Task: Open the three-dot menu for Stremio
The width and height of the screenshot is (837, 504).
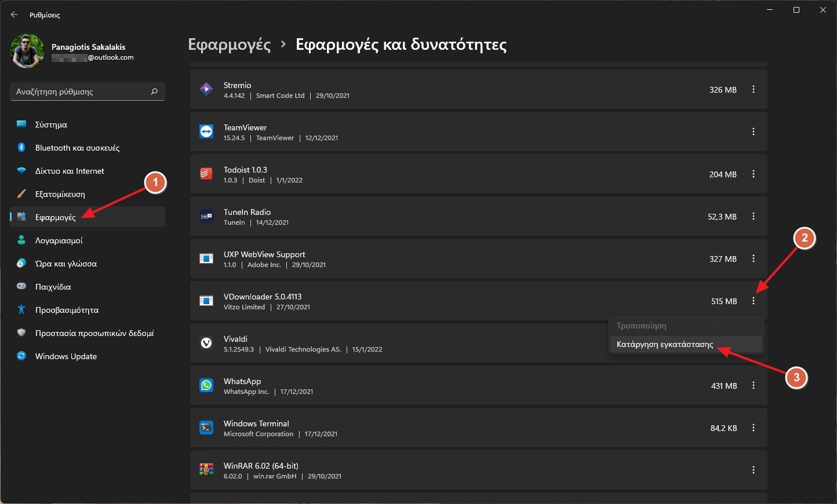Action: point(753,89)
